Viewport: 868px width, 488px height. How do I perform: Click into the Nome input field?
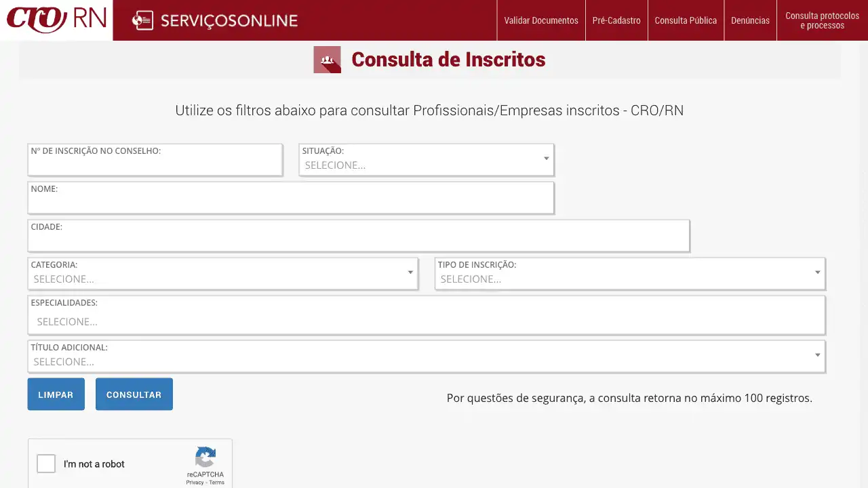(290, 203)
